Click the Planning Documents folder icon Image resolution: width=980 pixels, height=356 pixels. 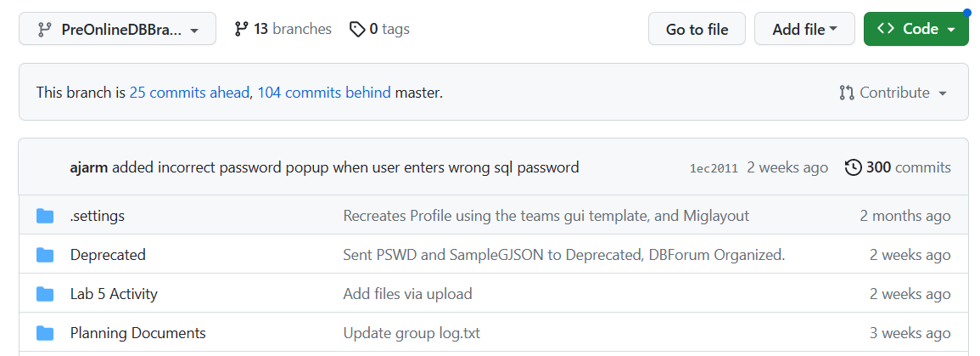coord(45,333)
